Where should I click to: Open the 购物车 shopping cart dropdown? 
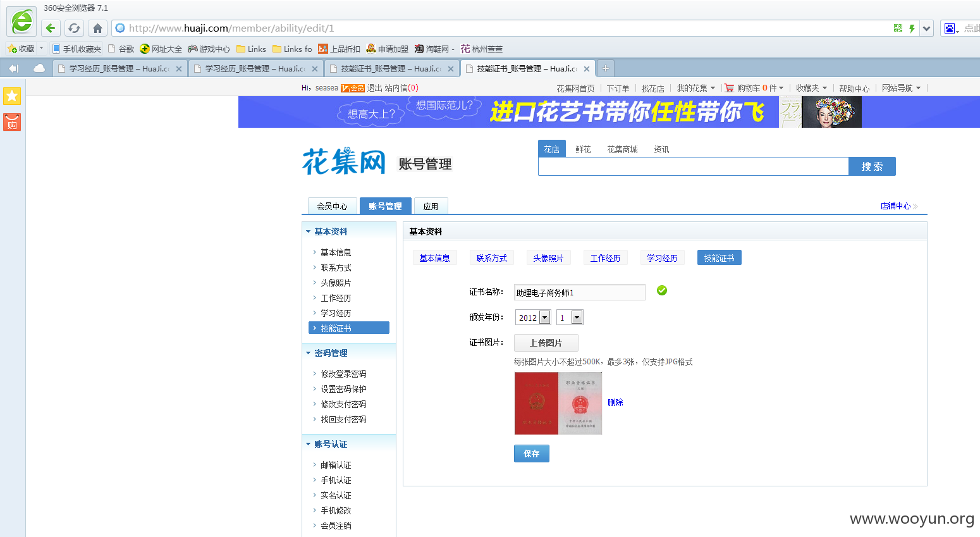click(x=754, y=88)
